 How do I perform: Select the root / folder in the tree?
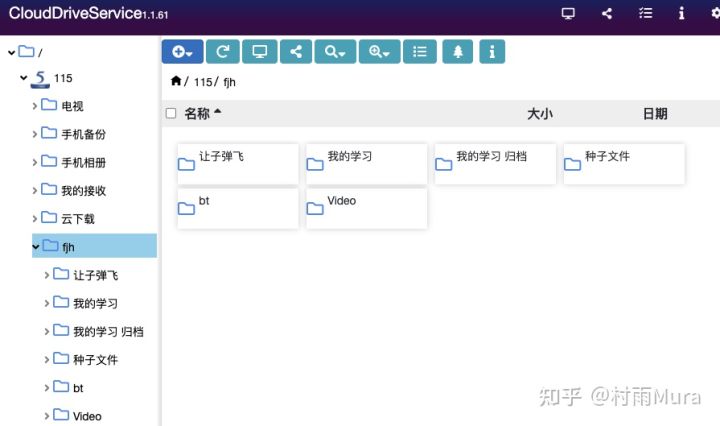point(31,52)
